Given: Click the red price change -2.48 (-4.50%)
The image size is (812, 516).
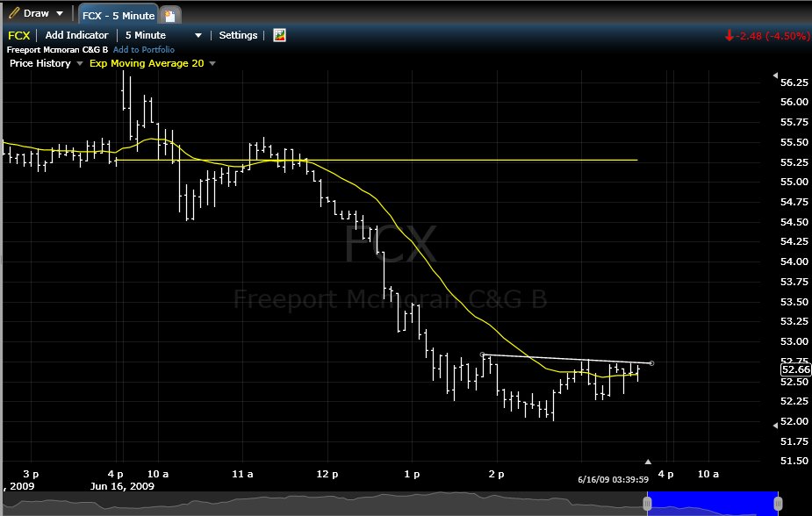Looking at the screenshot, I should point(773,36).
